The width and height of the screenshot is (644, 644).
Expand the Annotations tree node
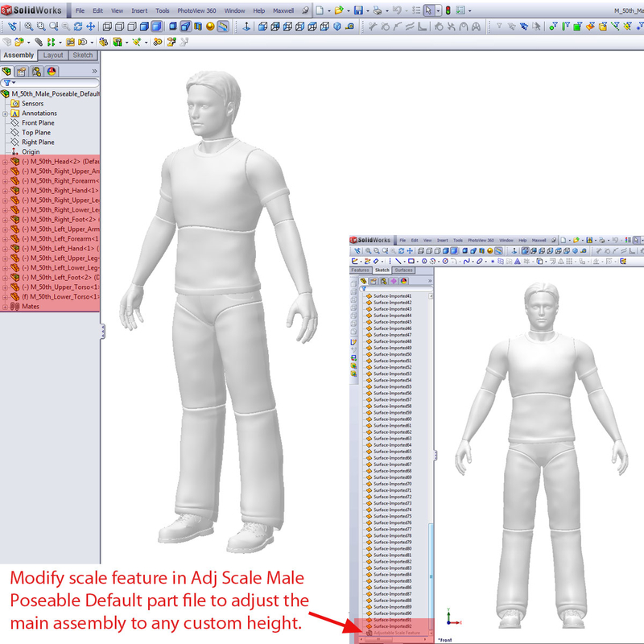click(x=6, y=114)
